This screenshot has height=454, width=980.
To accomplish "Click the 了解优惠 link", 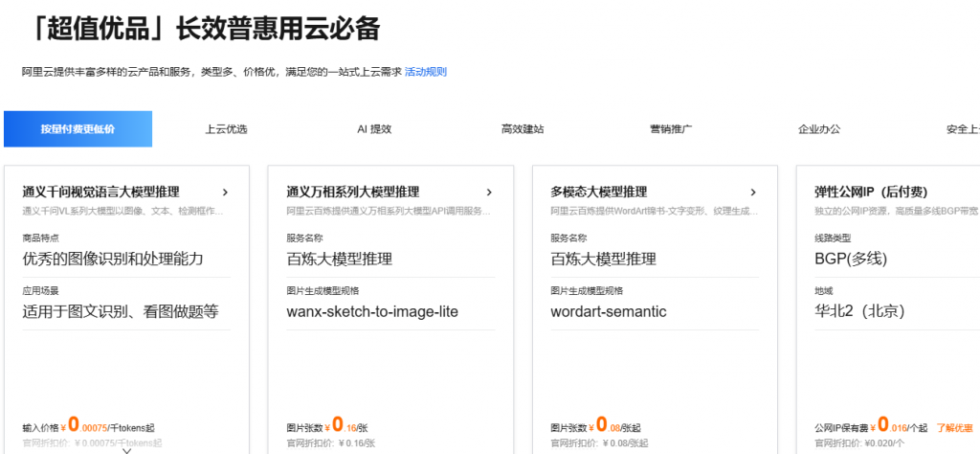I will click(954, 428).
